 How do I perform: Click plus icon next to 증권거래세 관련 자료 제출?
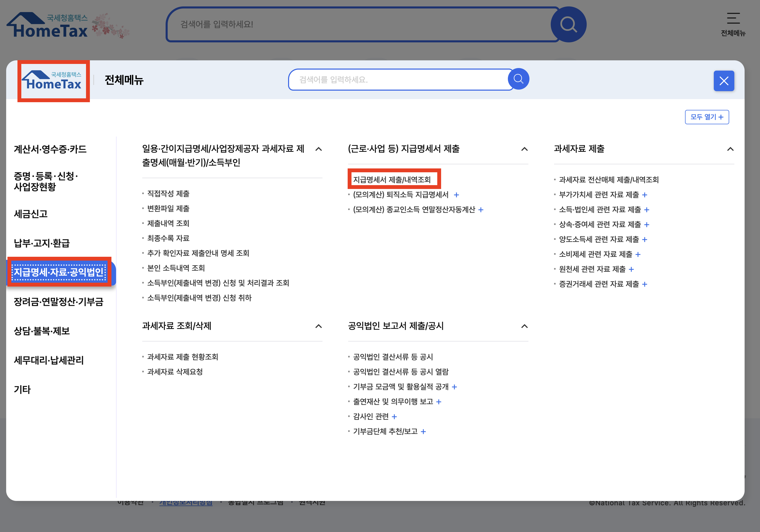[x=644, y=284]
